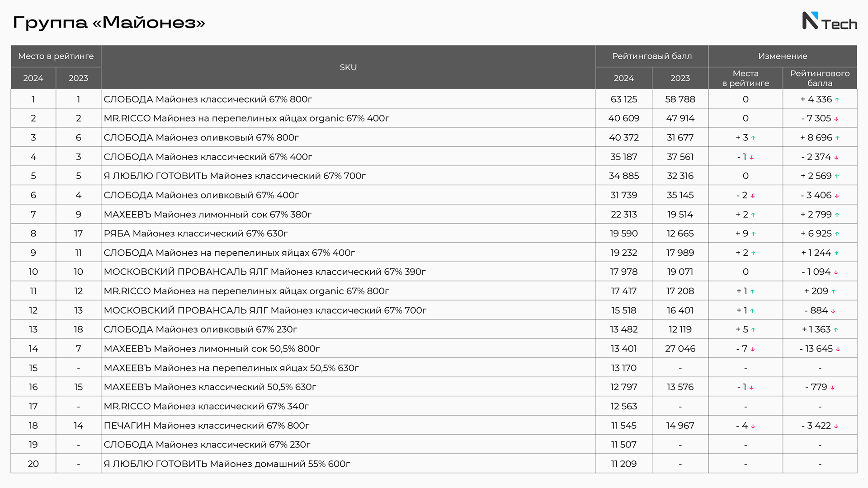Select СЛОБОДА Майонез классический 67% 800г row
The width and height of the screenshot is (868, 488).
tap(434, 99)
